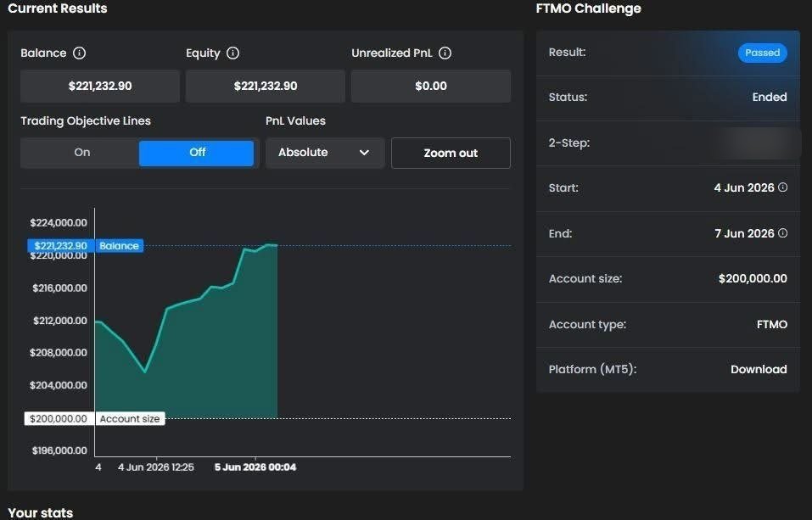The image size is (812, 520).
Task: Click the Passed result badge
Action: [x=762, y=53]
